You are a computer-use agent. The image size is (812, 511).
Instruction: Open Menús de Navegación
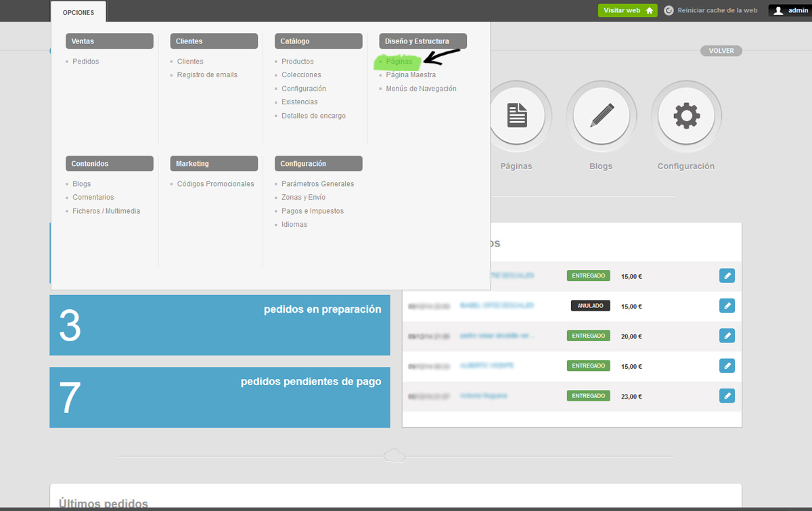click(x=421, y=89)
